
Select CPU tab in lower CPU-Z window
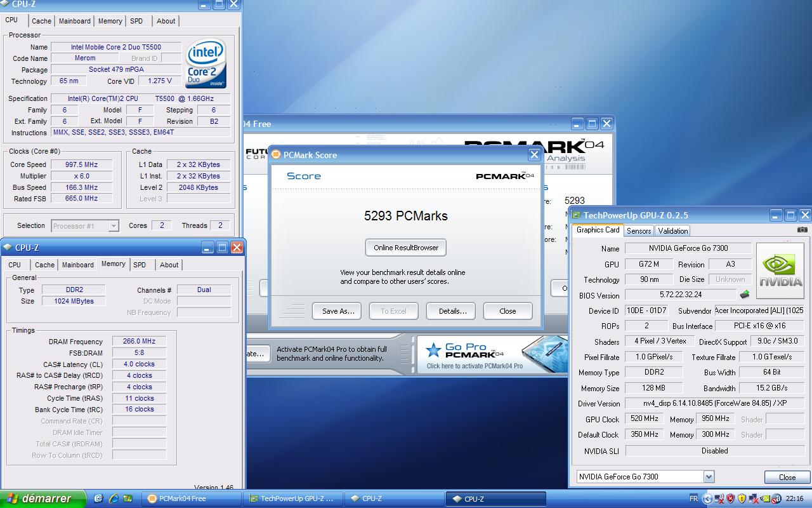click(x=15, y=265)
